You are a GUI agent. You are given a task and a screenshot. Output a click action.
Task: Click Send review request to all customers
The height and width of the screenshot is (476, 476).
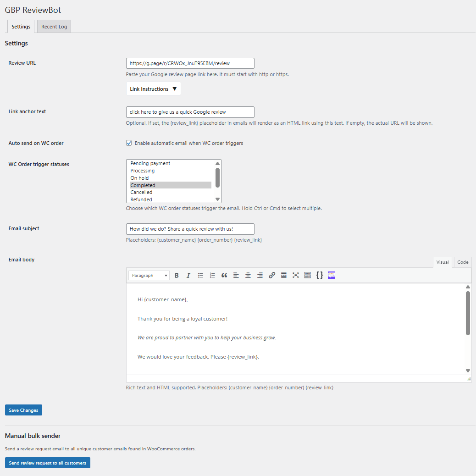[x=48, y=463]
